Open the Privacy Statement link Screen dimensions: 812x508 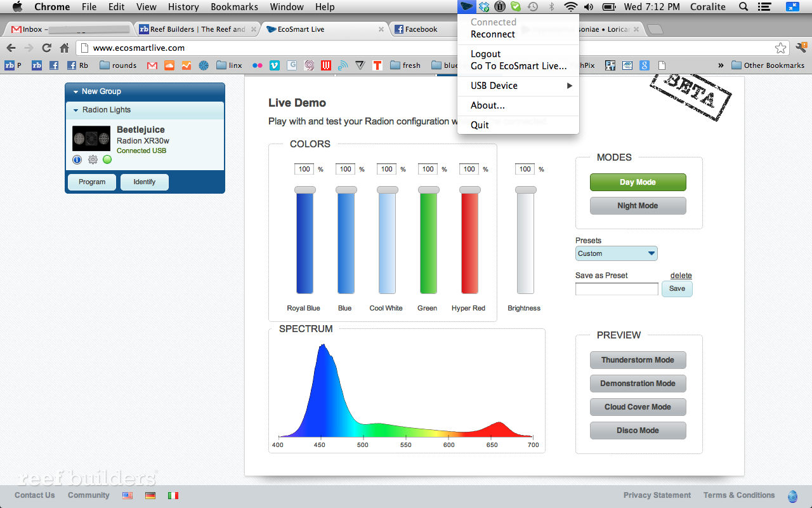pyautogui.click(x=657, y=495)
